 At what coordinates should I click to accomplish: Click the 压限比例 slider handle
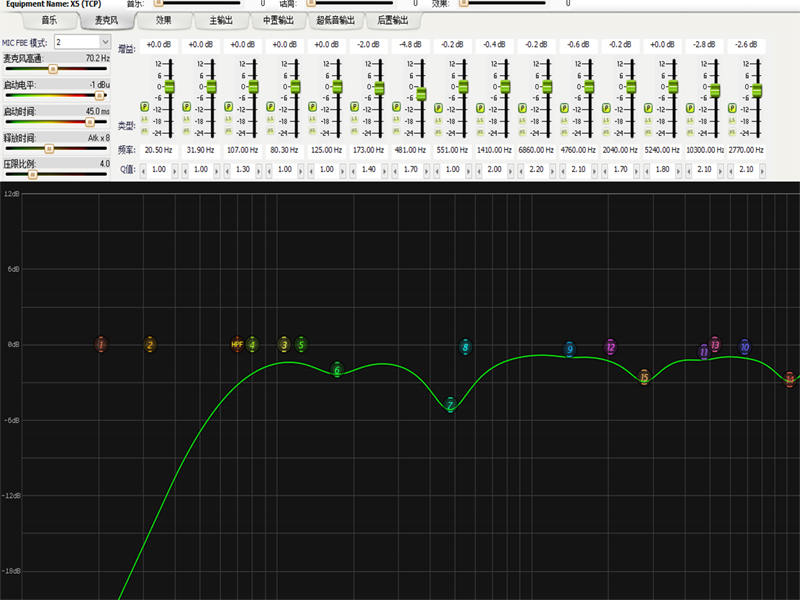[32, 174]
